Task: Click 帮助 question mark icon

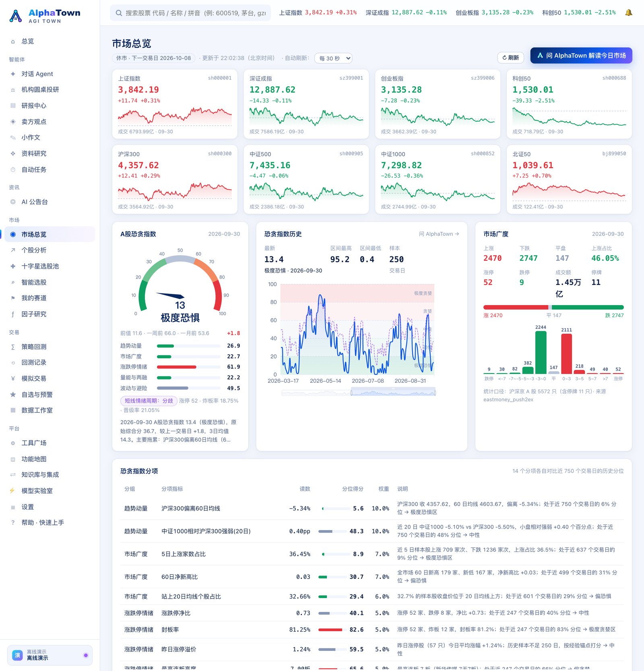Action: (13, 523)
